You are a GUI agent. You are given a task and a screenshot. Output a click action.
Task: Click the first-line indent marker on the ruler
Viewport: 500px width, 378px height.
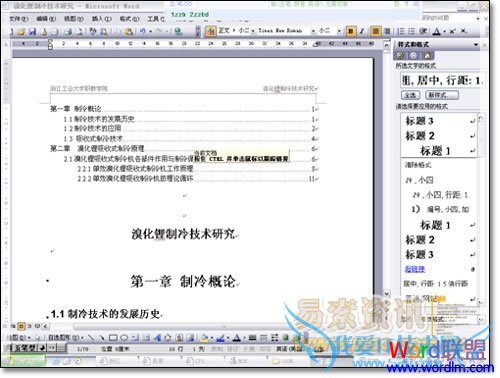coord(50,42)
